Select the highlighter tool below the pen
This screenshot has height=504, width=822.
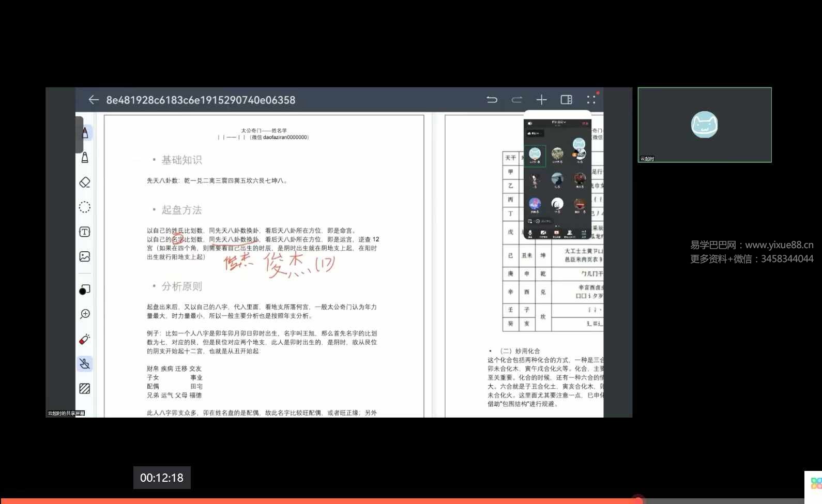coord(85,158)
